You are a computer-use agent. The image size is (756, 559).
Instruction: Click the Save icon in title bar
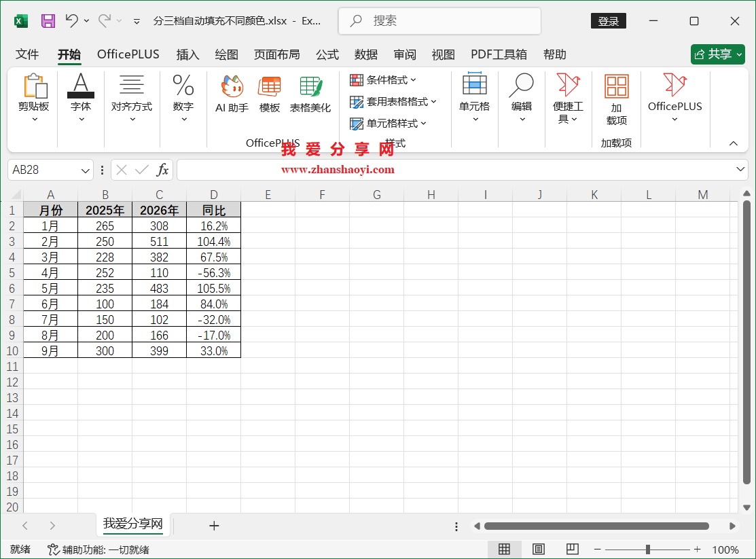tap(48, 21)
